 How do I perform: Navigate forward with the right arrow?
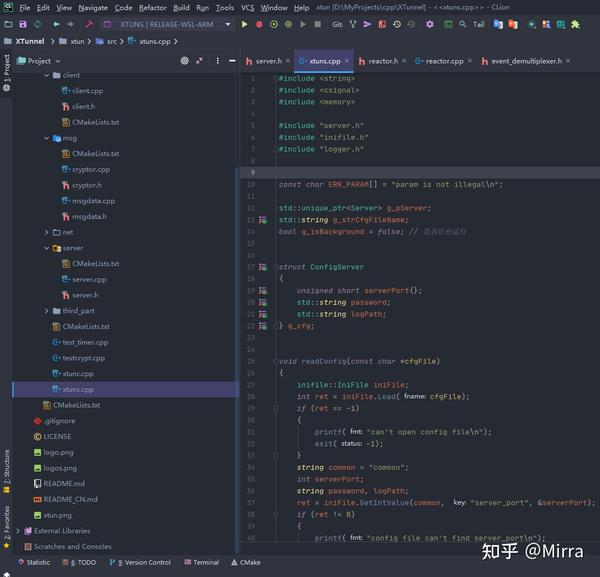pos(70,24)
